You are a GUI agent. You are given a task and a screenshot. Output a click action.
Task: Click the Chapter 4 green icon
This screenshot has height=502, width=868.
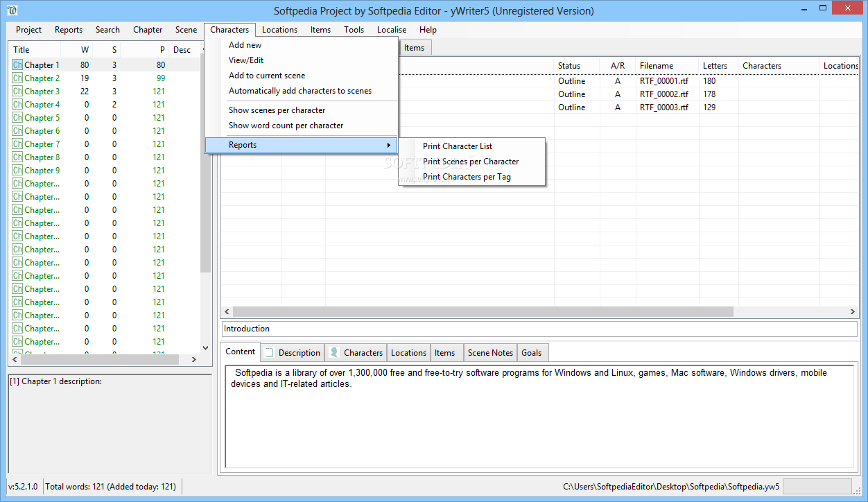(17, 105)
